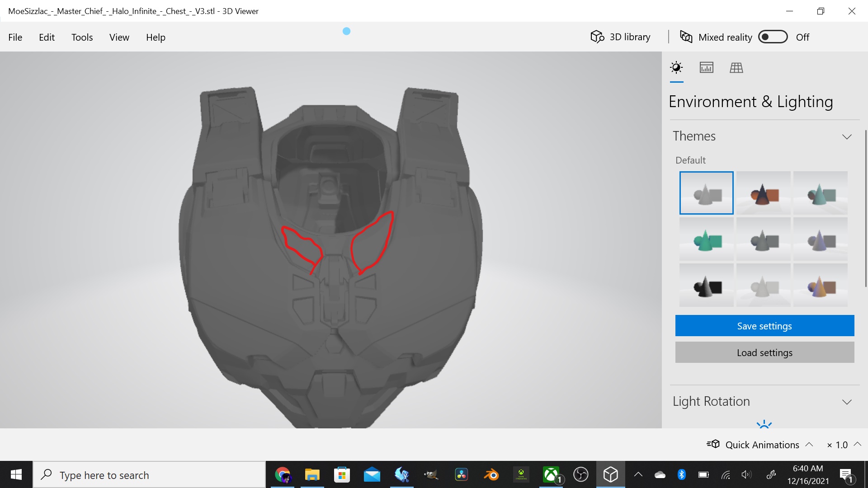Click the Default theme label
This screenshot has height=488, width=868.
(x=690, y=160)
